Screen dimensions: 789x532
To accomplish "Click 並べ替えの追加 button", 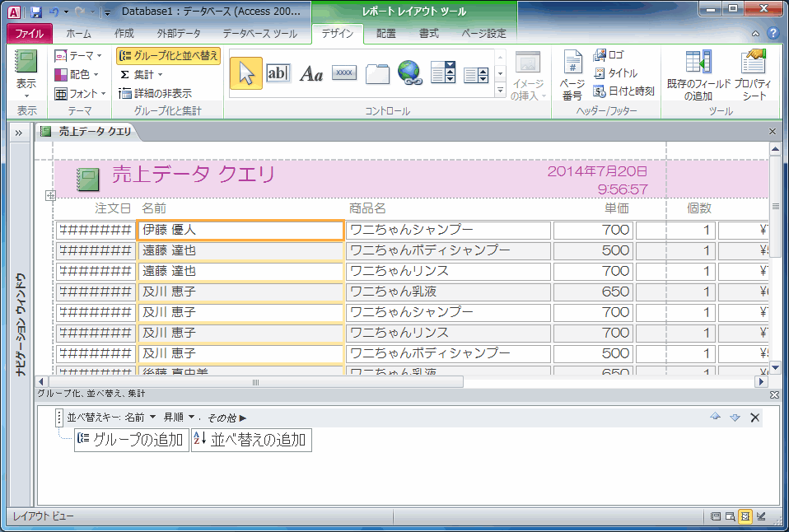I will pos(251,440).
